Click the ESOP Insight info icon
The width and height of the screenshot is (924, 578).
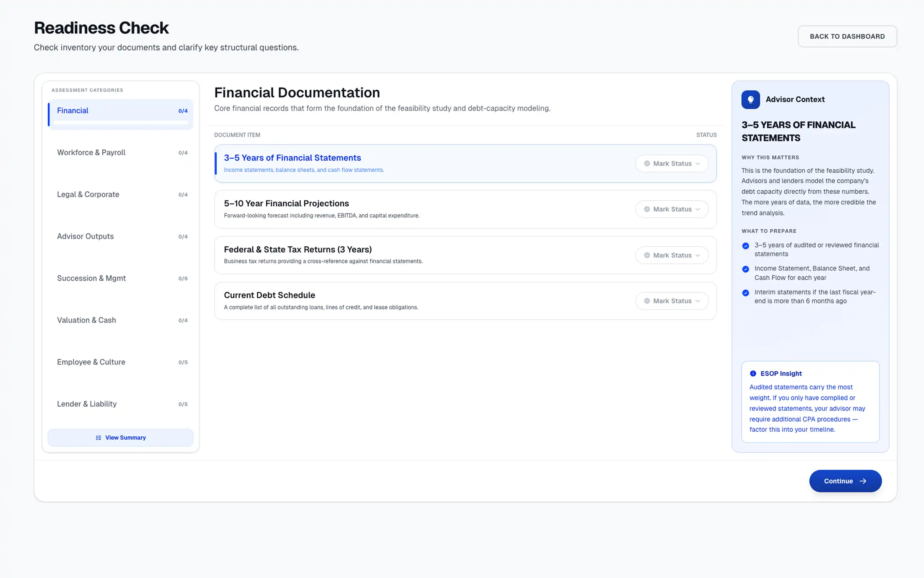point(753,374)
